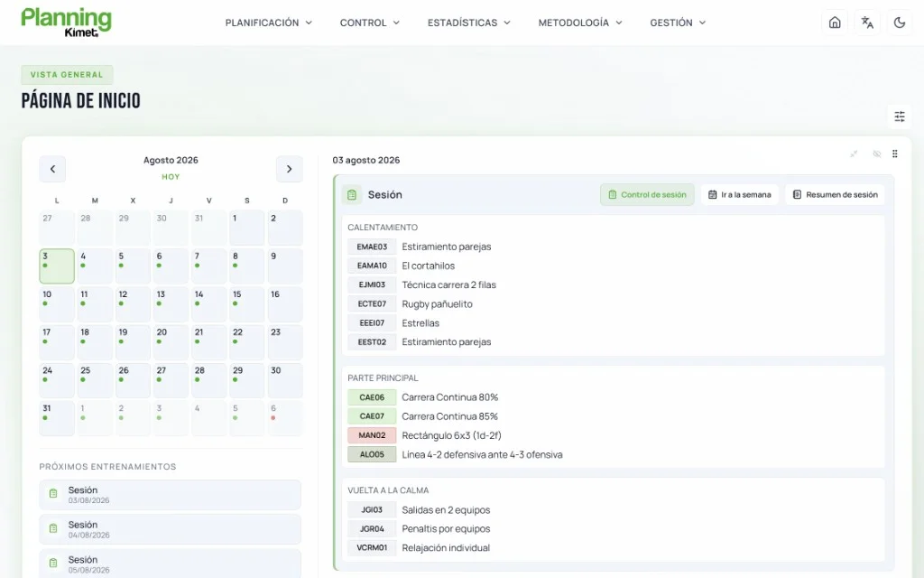Select August 15 in the calendar
924x578 pixels.
pos(247,303)
